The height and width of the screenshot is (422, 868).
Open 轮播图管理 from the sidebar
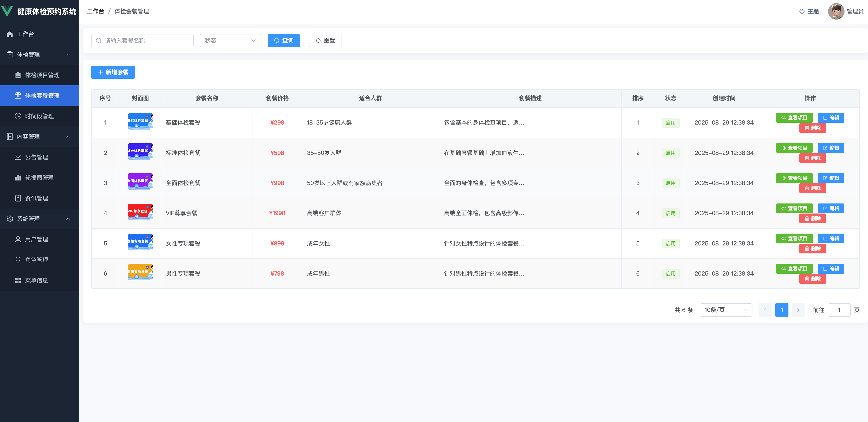(39, 178)
